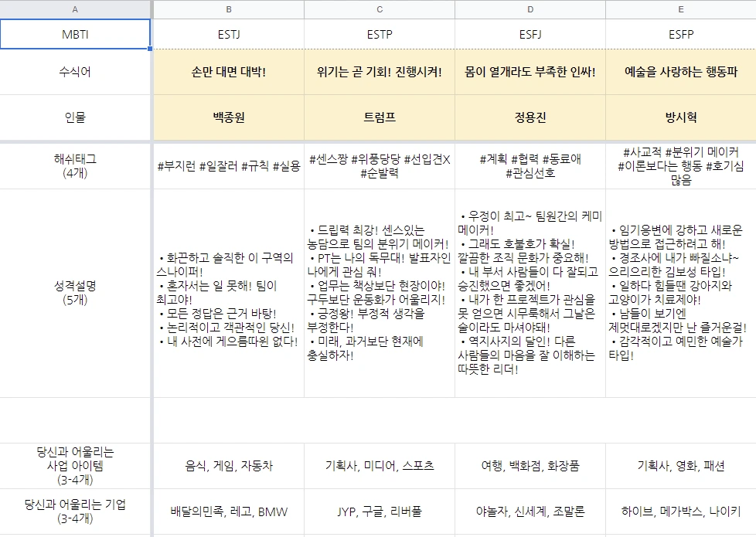Click the 방시혁 cell
The width and height of the screenshot is (756, 537).
click(x=681, y=117)
